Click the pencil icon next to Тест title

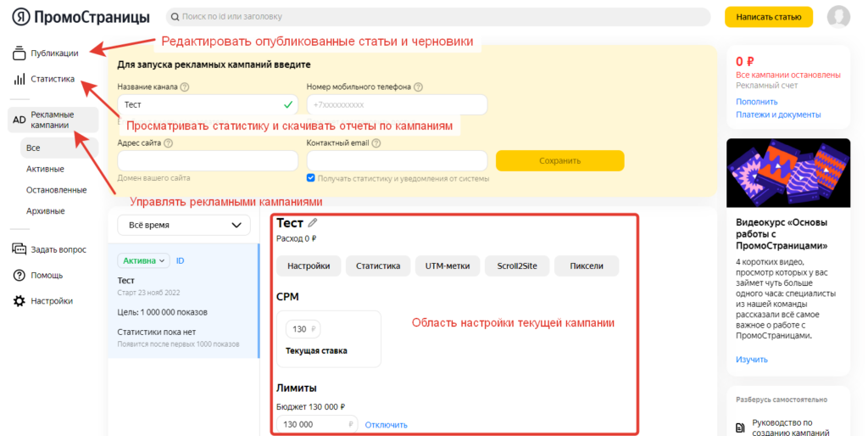click(x=312, y=222)
